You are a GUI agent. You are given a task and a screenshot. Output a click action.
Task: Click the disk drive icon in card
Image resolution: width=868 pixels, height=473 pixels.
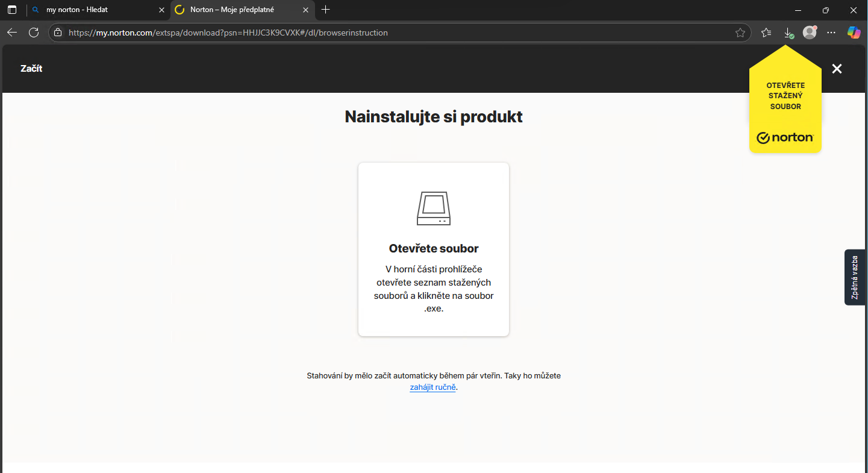click(x=434, y=208)
